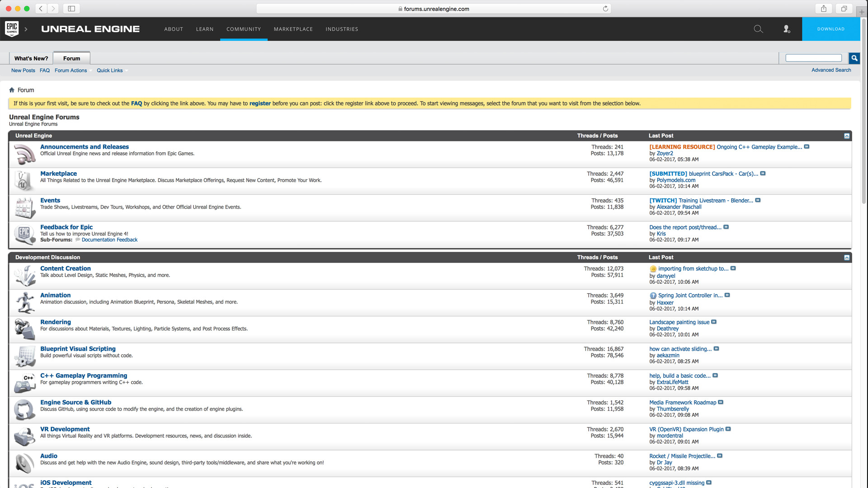
Task: Collapse the Development Discussion section
Action: (x=847, y=257)
